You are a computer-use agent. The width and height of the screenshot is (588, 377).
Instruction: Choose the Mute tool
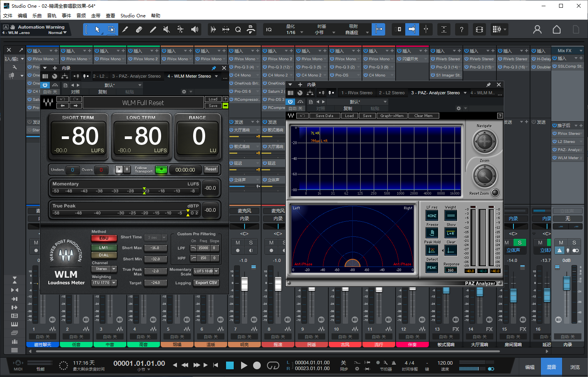[x=167, y=29]
